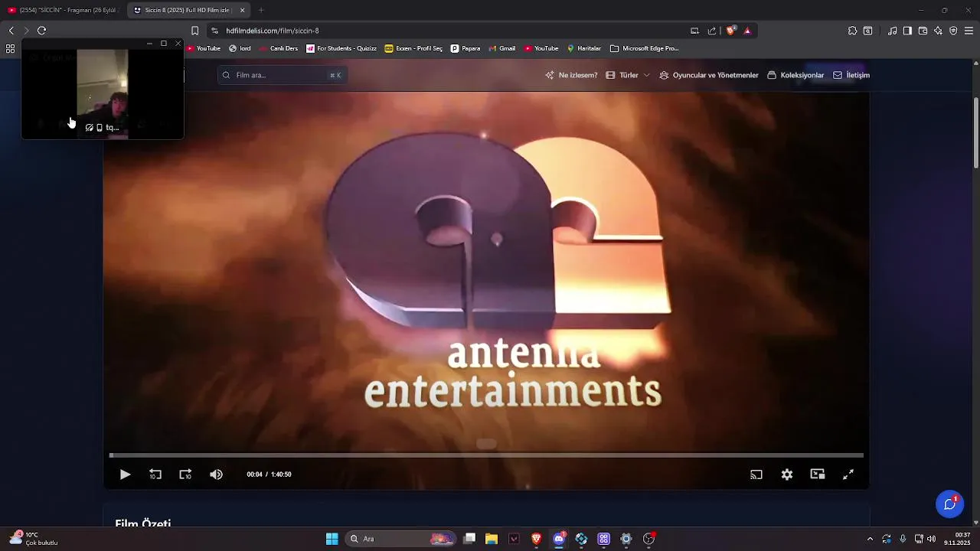The height and width of the screenshot is (551, 980).
Task: Open Task View from the taskbar
Action: pos(469,539)
